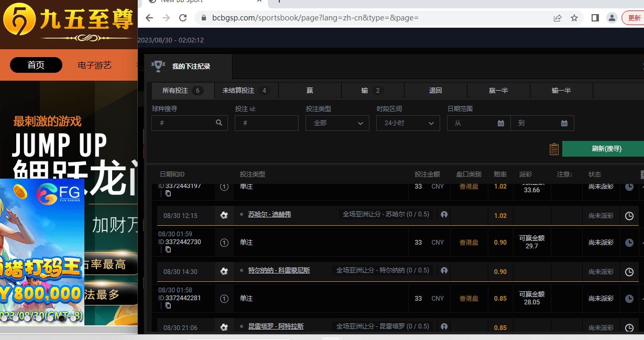Go back in Chrome browser
644x340 pixels.
point(149,18)
